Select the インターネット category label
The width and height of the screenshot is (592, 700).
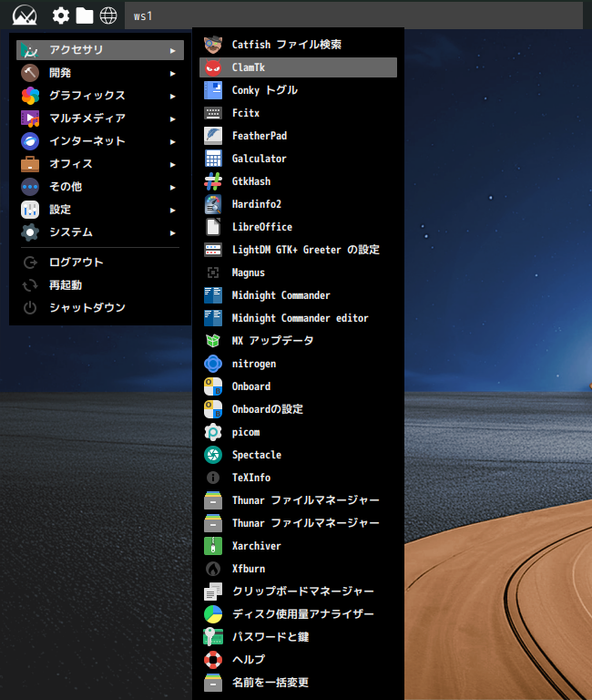coord(87,141)
